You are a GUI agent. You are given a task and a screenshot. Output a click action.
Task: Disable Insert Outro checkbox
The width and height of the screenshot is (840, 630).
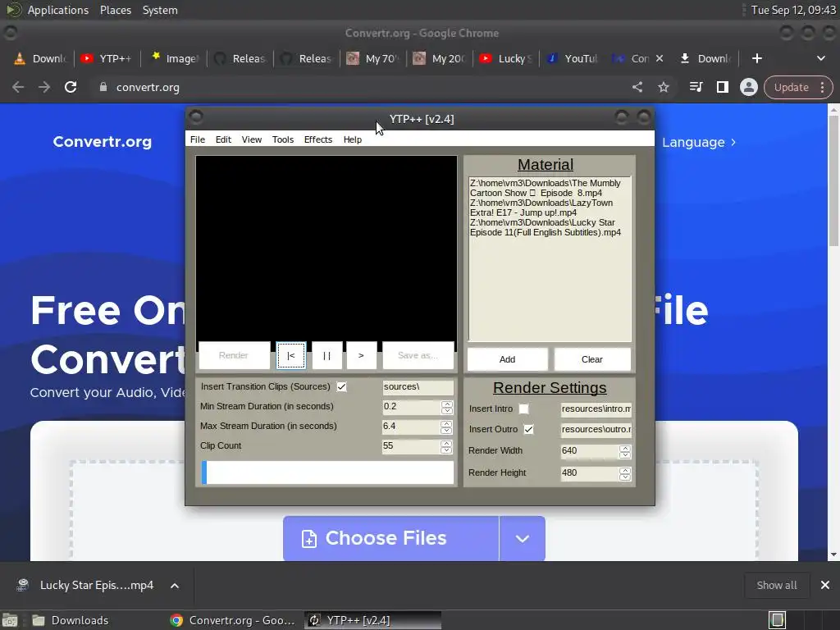tap(529, 429)
